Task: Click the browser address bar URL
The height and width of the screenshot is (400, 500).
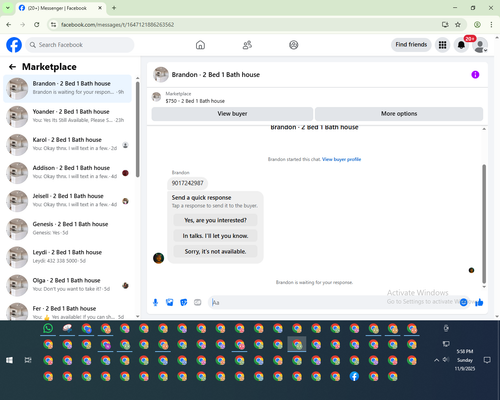Action: click(x=117, y=25)
